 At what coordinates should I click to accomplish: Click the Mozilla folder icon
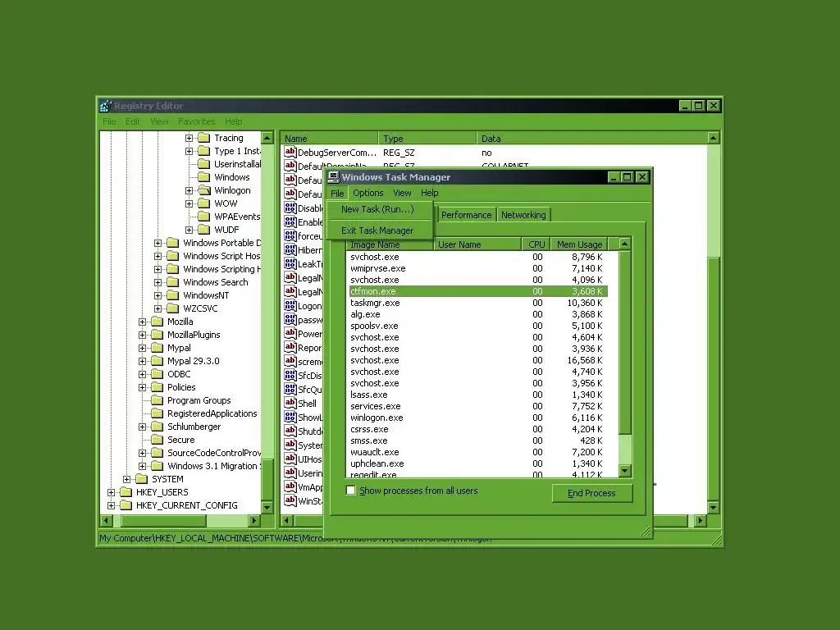[157, 322]
